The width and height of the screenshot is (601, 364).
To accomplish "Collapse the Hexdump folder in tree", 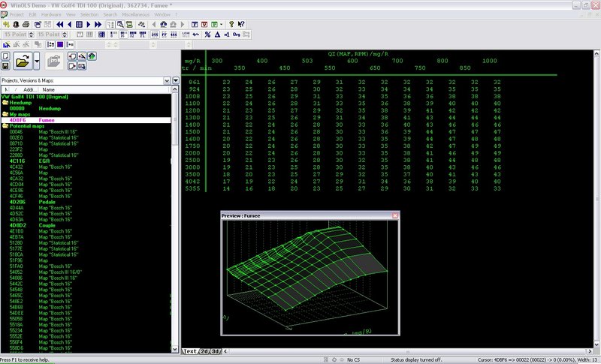I will 5,103.
